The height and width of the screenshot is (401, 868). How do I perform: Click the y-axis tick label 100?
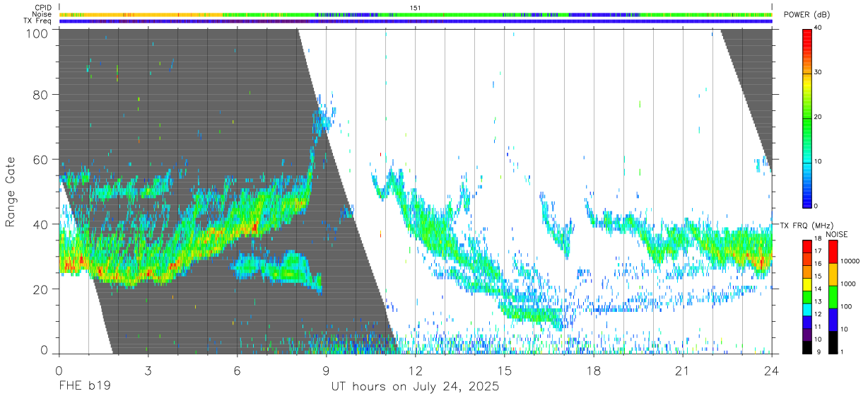tap(37, 33)
